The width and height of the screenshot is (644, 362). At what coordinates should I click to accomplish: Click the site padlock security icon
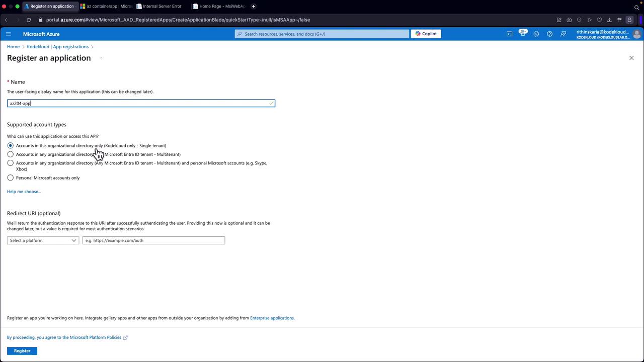[41, 20]
